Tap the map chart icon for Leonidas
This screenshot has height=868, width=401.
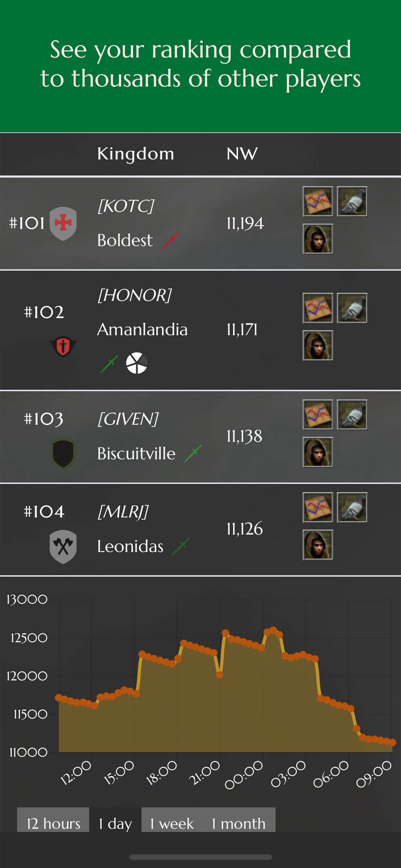(x=317, y=507)
